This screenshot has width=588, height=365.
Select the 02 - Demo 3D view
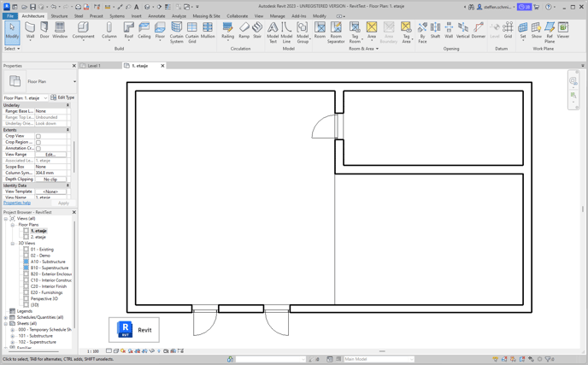pyautogui.click(x=40, y=256)
